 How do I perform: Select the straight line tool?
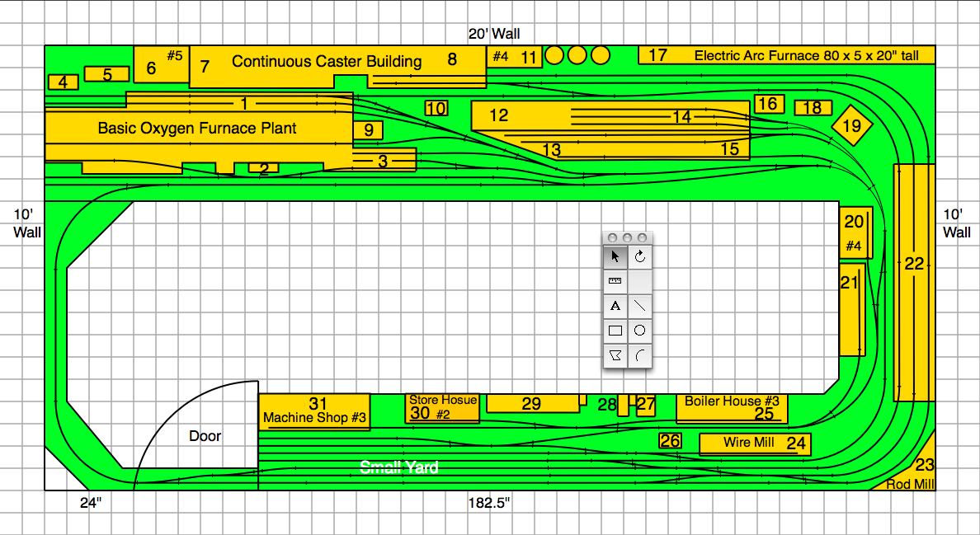coord(640,306)
